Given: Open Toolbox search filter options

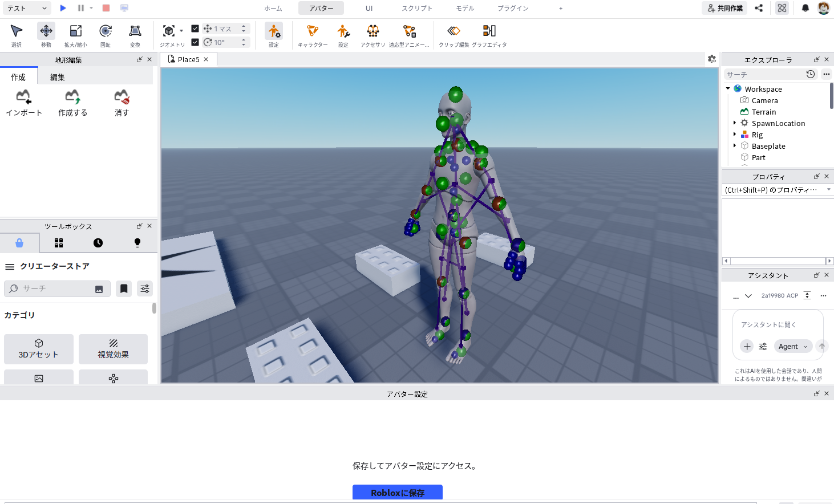Looking at the screenshot, I should 145,288.
